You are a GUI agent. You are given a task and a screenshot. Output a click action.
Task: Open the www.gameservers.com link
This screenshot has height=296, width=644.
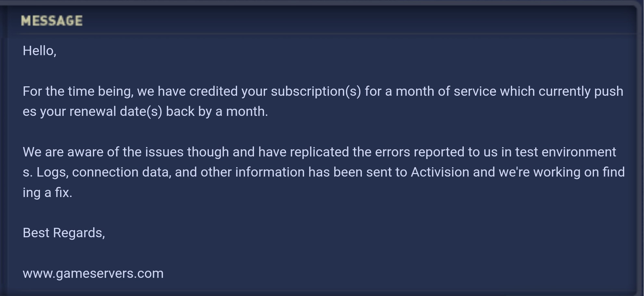click(x=93, y=273)
